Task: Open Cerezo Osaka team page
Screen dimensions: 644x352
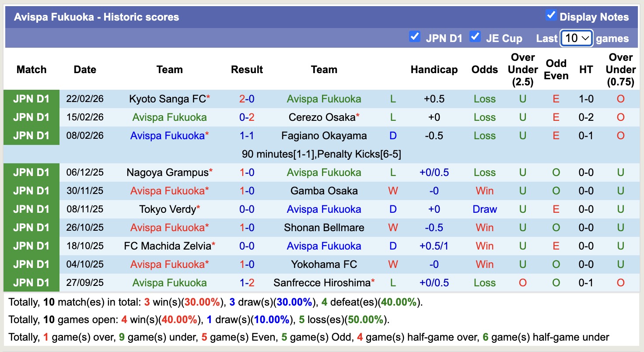Action: click(x=322, y=117)
